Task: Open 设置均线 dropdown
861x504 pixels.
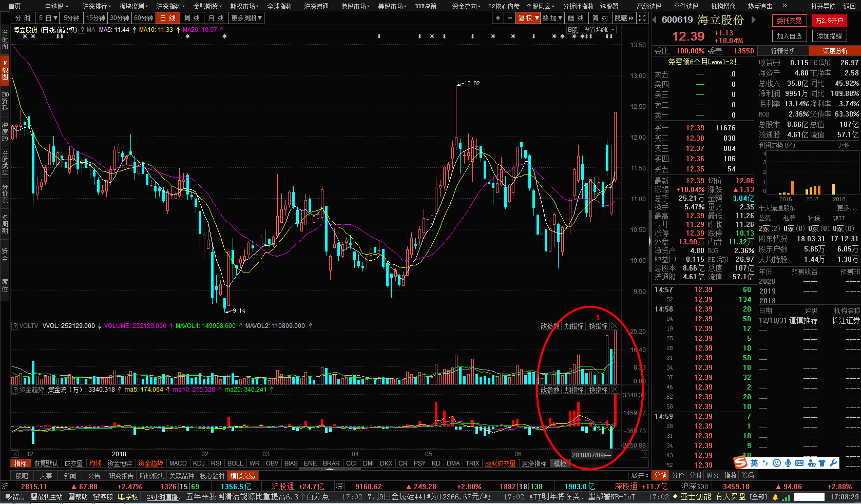Action: pyautogui.click(x=598, y=30)
